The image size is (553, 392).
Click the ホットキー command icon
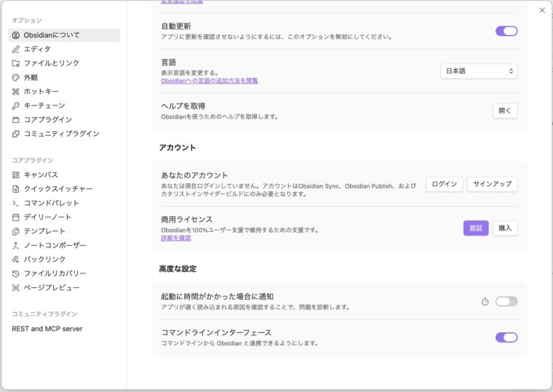pos(16,92)
